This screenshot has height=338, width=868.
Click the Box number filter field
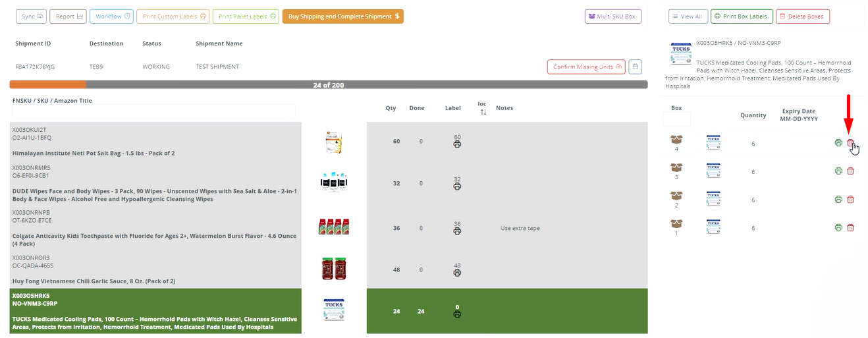[x=676, y=119]
